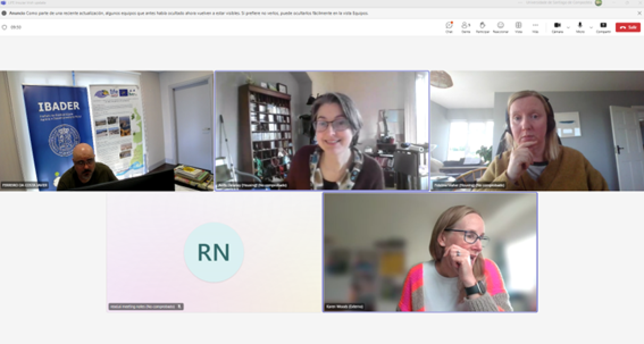
Task: Dismiss the announcement banner
Action: (x=639, y=13)
